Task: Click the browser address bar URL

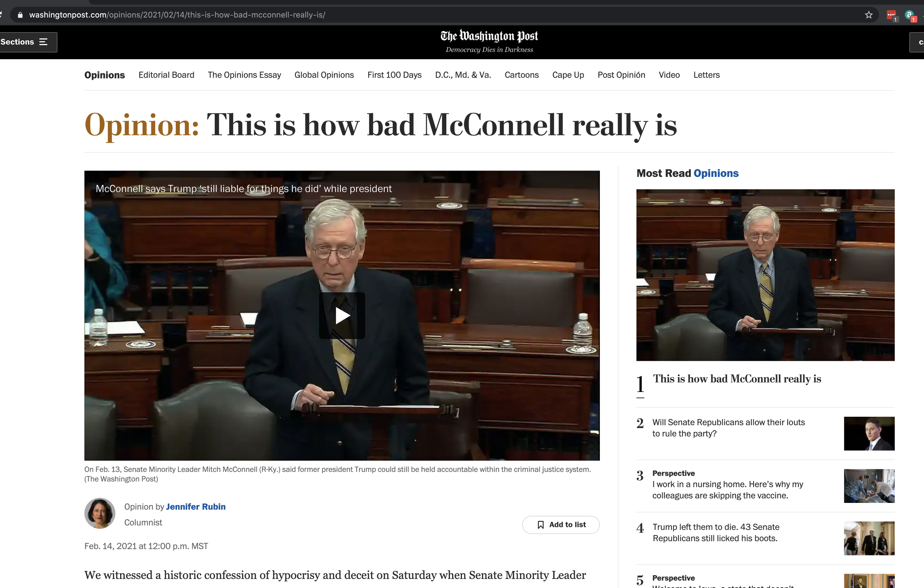Action: [x=177, y=15]
